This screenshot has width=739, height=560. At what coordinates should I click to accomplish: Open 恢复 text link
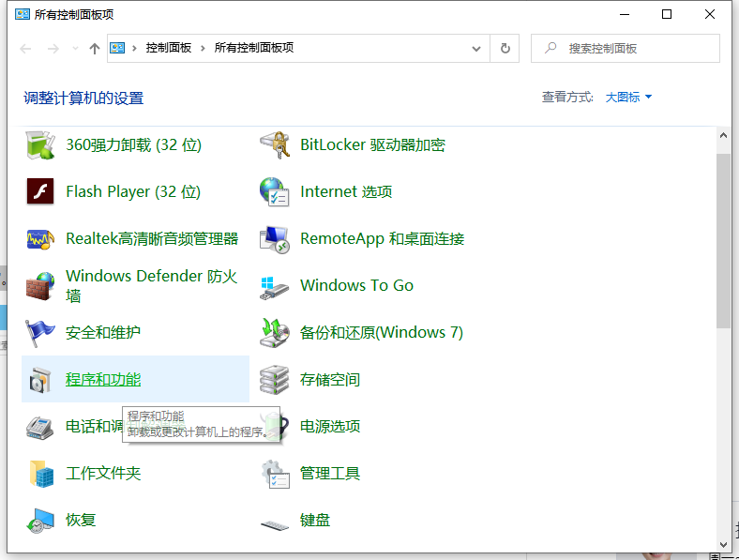point(81,520)
